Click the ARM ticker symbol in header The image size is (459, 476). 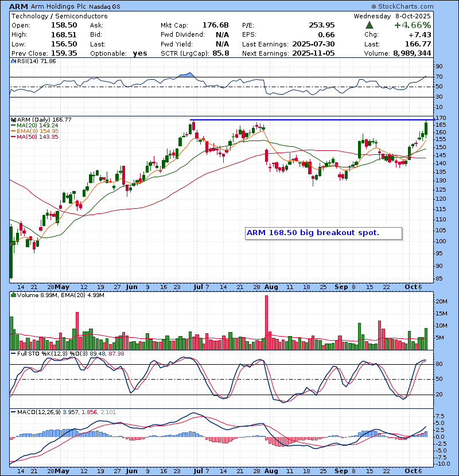point(18,6)
